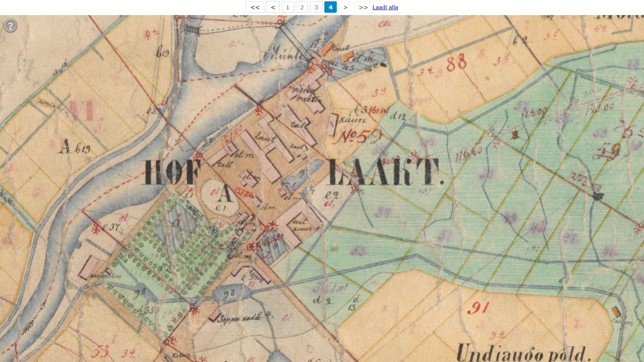644x362 pixels.
Task: Click the large HOF label on map
Action: 171,173
